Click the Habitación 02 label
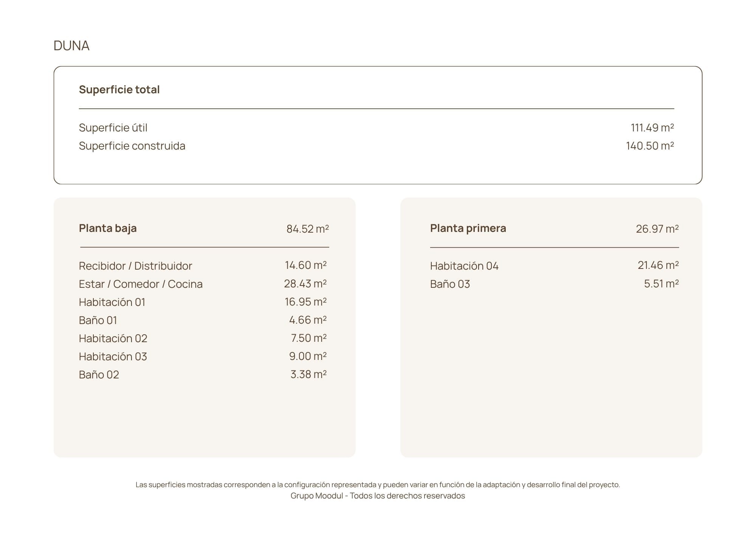 tap(113, 338)
